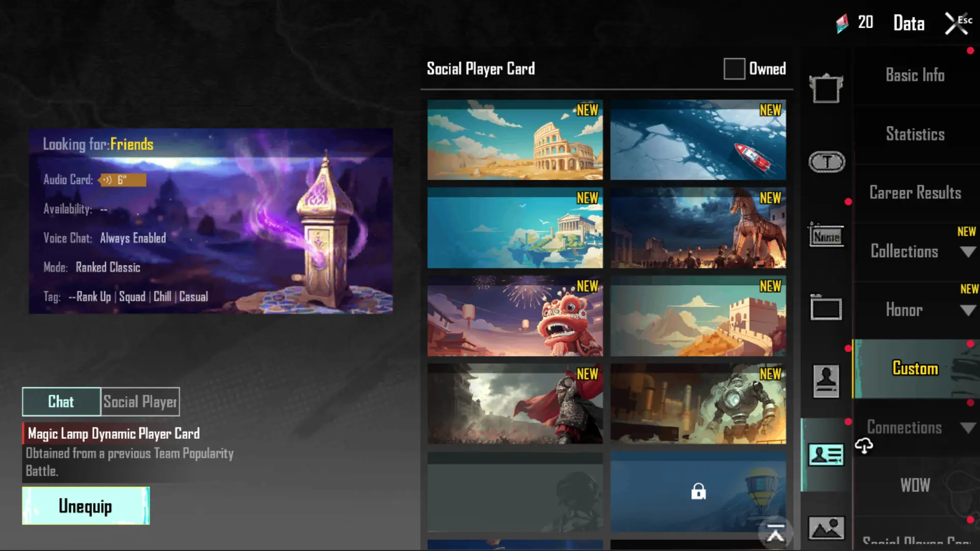Expand the Connections dropdown arrow

tap(967, 428)
